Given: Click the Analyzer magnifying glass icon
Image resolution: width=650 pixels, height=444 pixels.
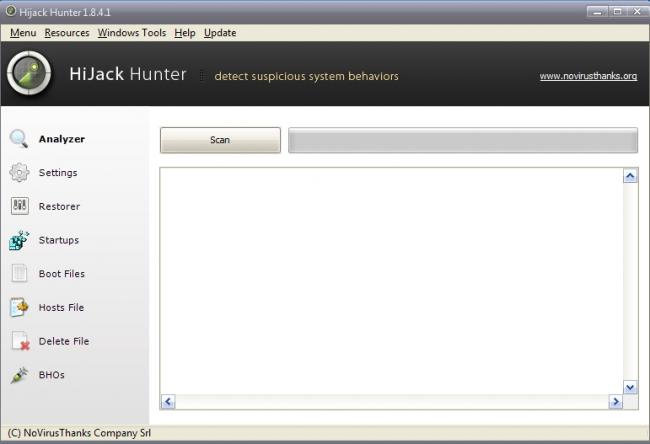Looking at the screenshot, I should [x=19, y=138].
